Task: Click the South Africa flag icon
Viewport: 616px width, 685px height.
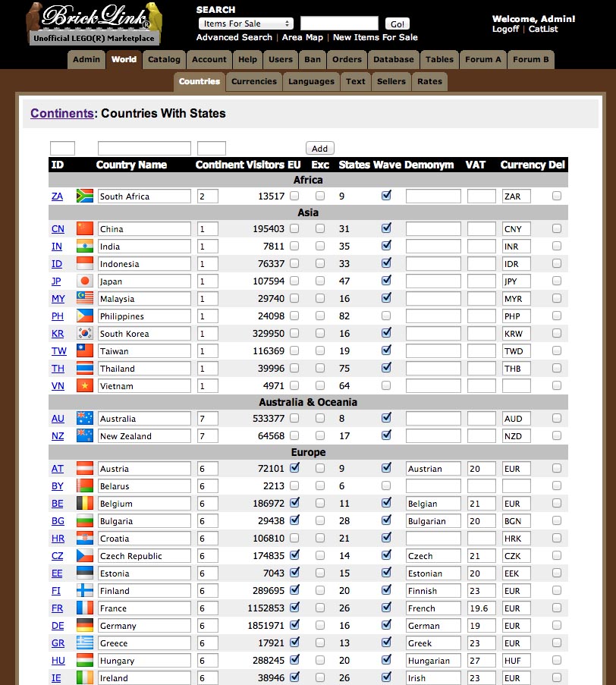Action: click(83, 196)
